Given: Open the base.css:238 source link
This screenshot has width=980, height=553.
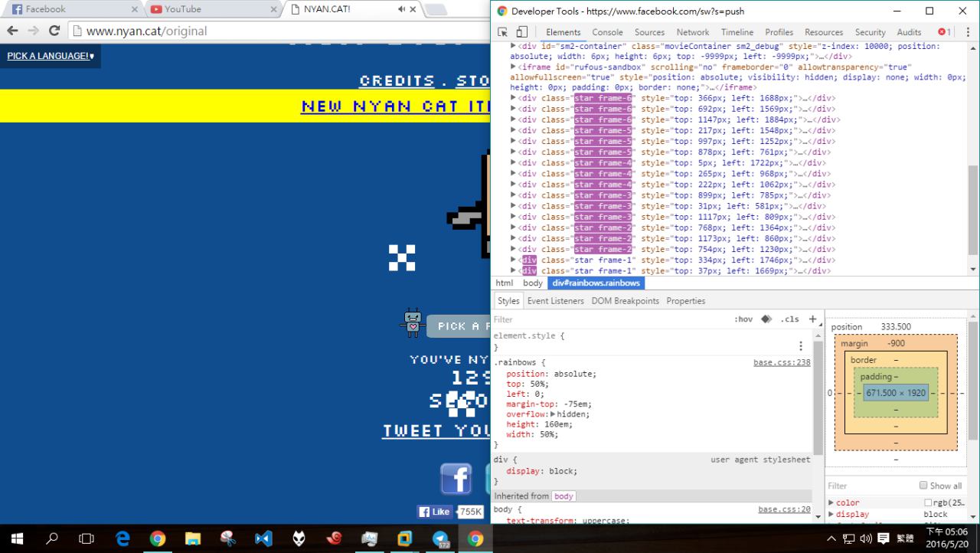Looking at the screenshot, I should coord(781,362).
